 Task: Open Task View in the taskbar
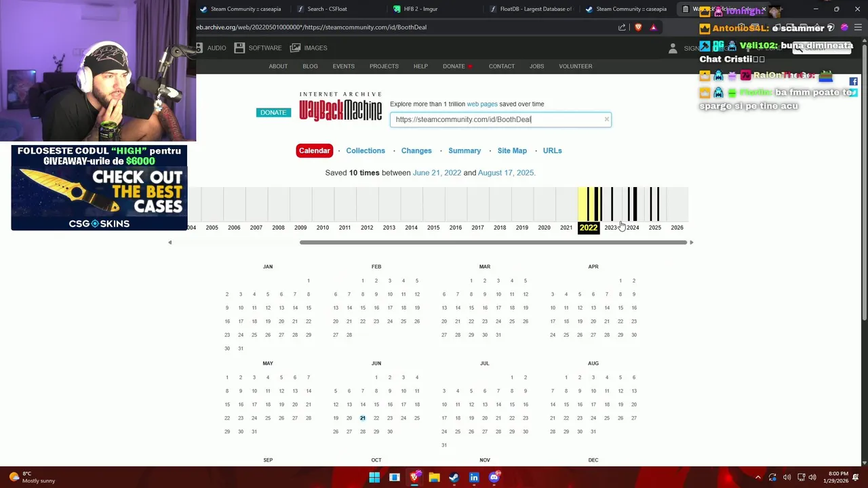point(394,477)
